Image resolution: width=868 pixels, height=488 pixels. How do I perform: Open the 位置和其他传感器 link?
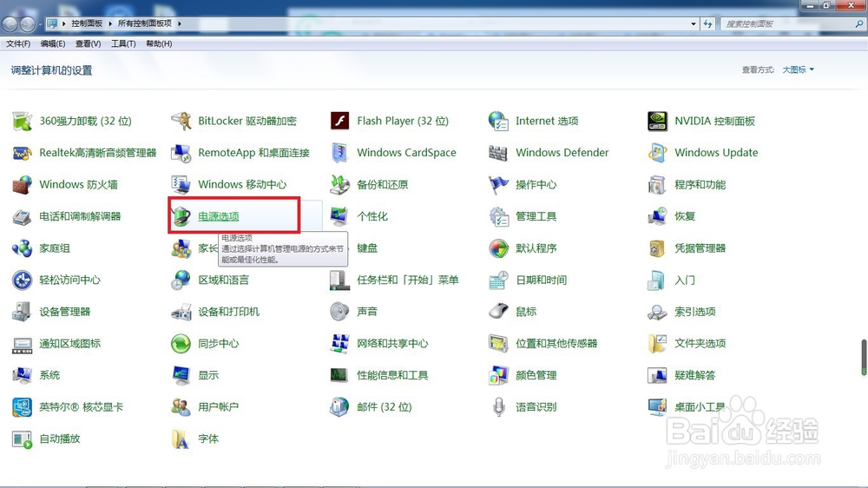(x=556, y=344)
